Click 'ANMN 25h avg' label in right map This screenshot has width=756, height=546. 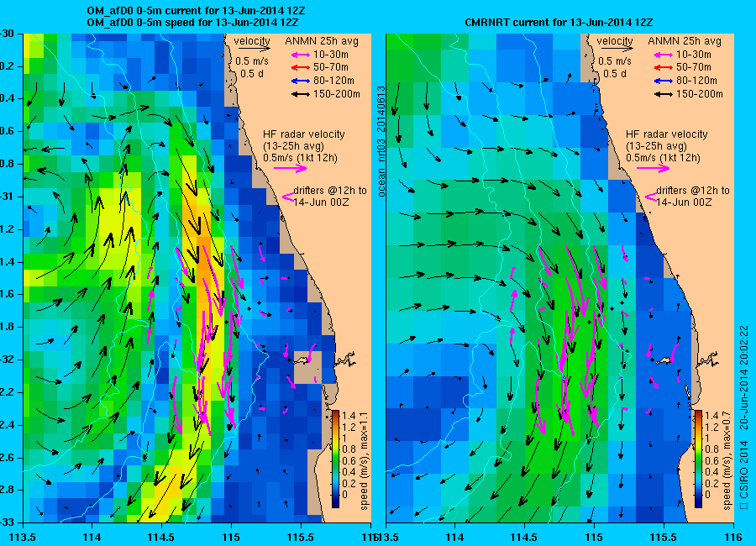[685, 41]
